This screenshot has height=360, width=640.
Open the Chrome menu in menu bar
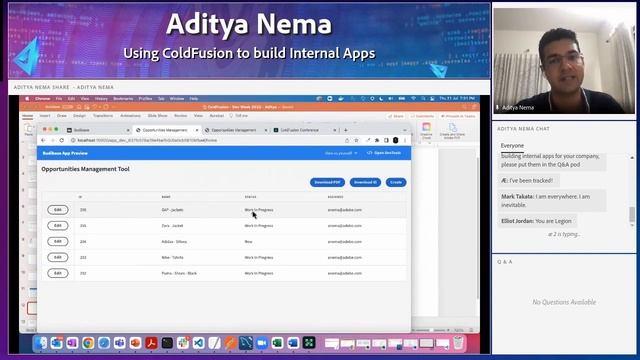point(42,99)
